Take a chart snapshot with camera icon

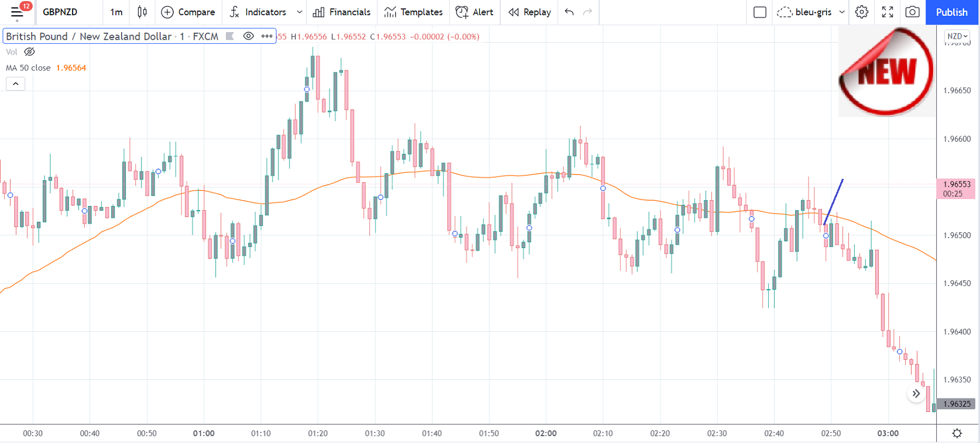(x=912, y=12)
